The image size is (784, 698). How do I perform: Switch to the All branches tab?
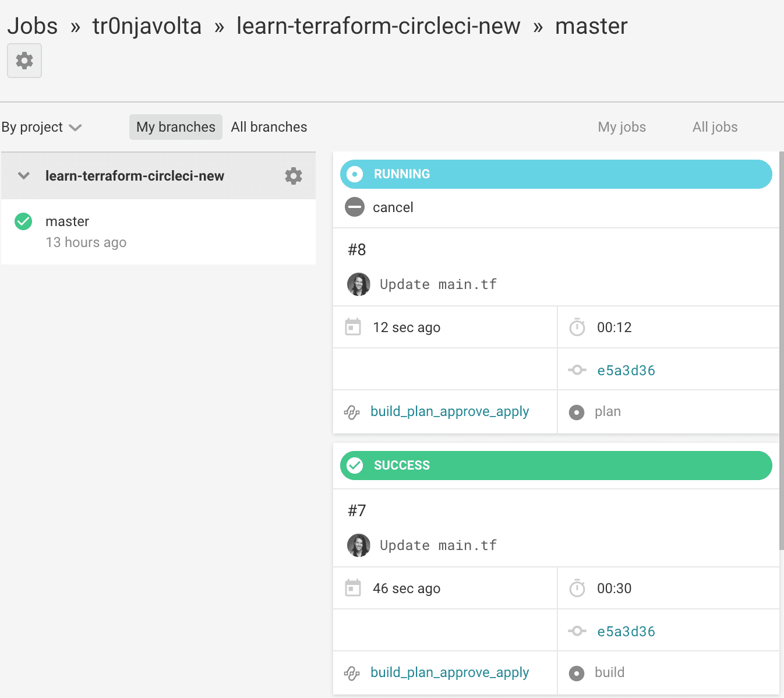(269, 126)
